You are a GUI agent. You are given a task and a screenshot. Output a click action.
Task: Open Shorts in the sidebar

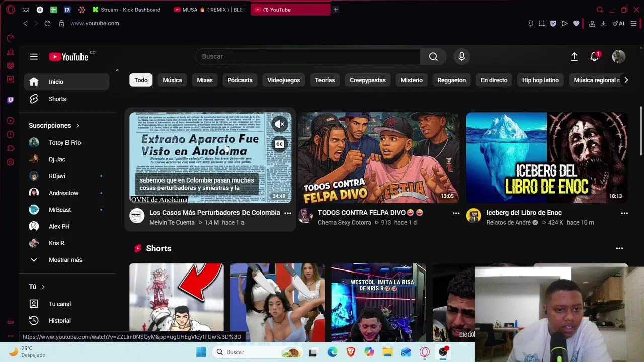point(66,99)
